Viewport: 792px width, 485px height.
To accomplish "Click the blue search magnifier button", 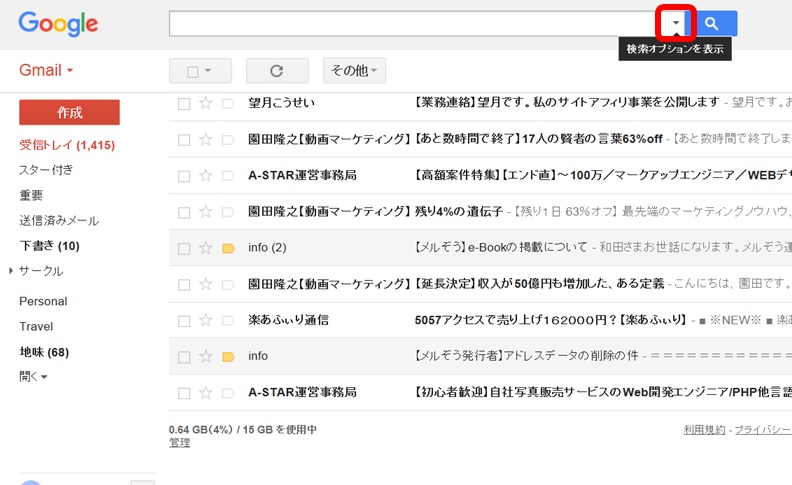I will click(711, 23).
